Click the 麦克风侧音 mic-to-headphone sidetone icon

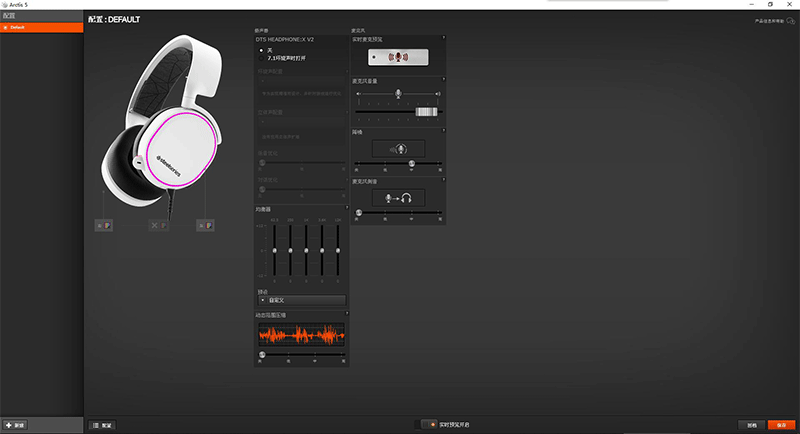pos(398,198)
